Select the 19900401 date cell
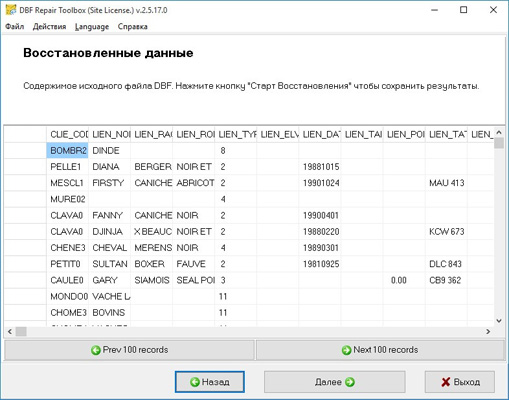This screenshot has height=400, width=509. pyautogui.click(x=320, y=215)
